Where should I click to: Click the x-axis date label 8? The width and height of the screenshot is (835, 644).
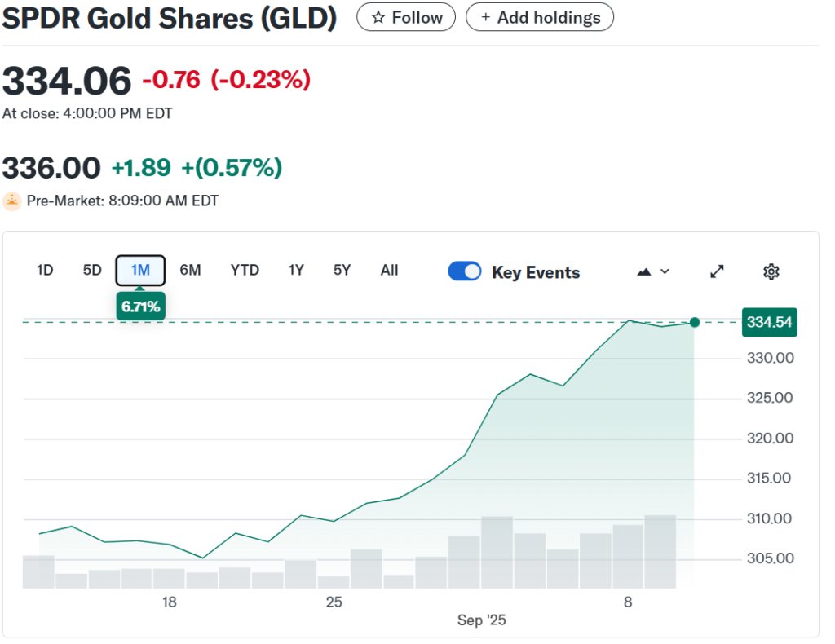point(629,602)
